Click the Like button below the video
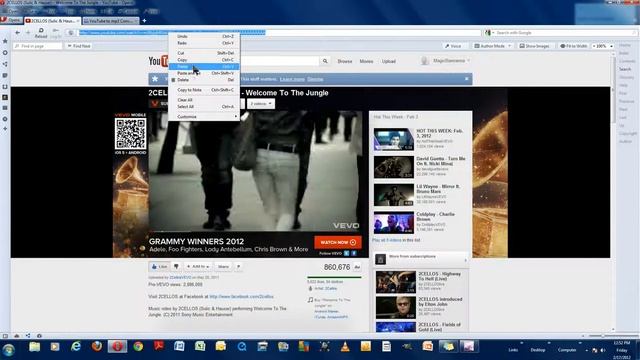Image resolution: width=640 pixels, height=360 pixels. click(159, 267)
